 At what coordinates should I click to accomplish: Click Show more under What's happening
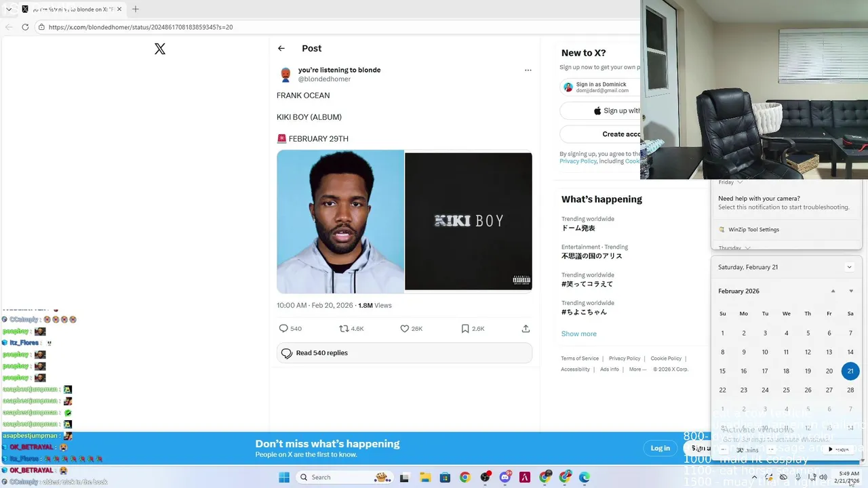point(578,333)
